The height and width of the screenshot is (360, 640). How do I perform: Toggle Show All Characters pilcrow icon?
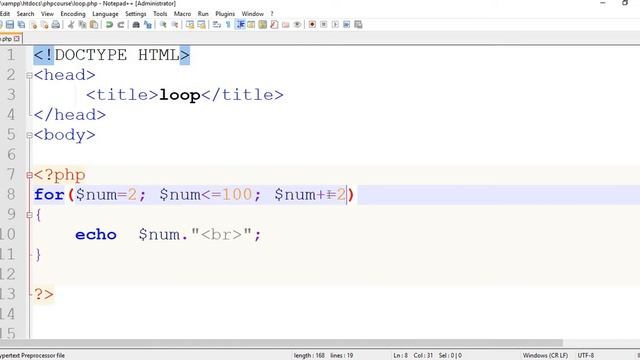pos(228,25)
